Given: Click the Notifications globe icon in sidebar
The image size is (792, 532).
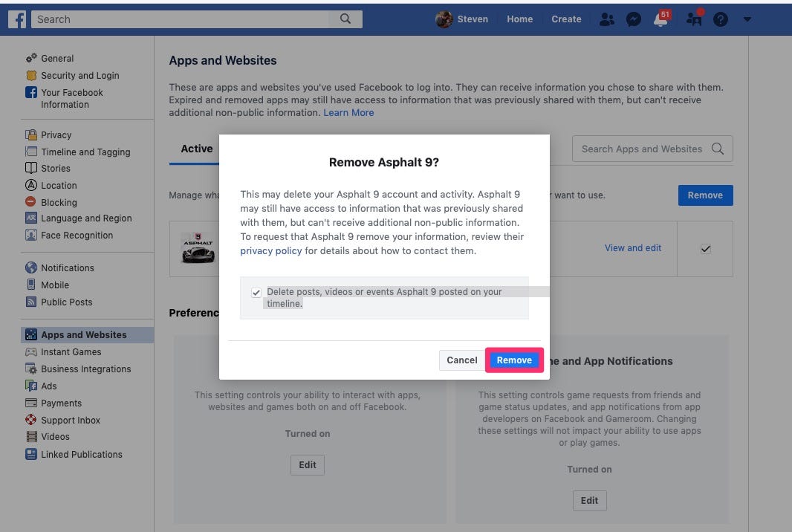Looking at the screenshot, I should [x=31, y=267].
